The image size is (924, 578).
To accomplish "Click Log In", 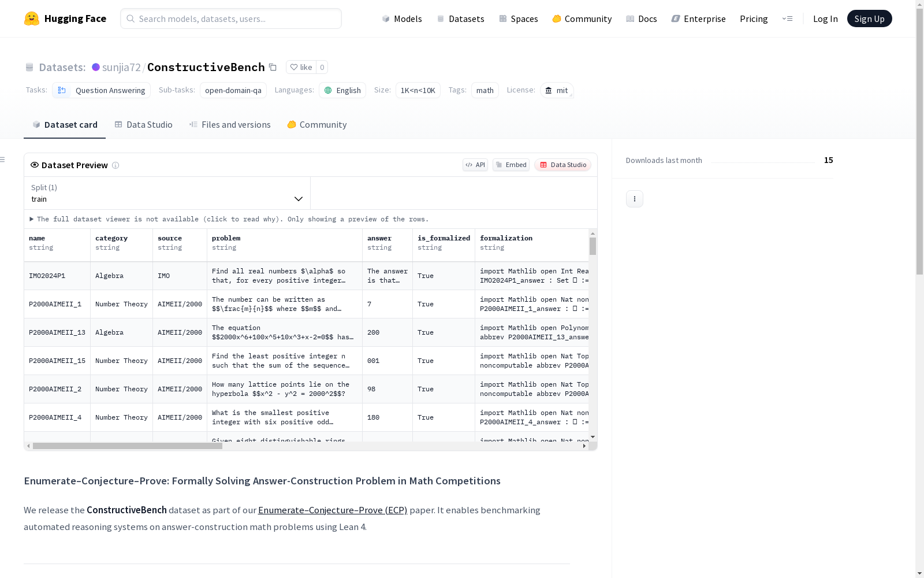I will (825, 18).
